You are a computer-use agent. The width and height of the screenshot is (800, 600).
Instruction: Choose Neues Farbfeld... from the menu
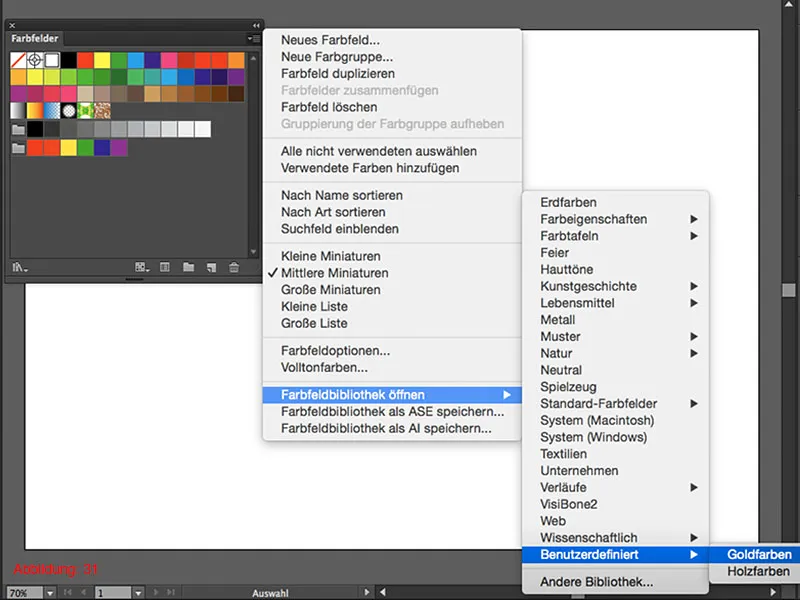pyautogui.click(x=392, y=40)
